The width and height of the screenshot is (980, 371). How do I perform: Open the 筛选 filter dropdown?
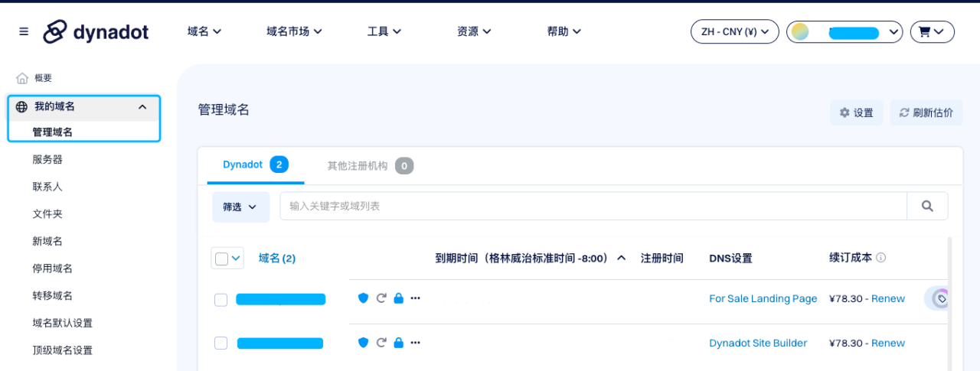click(x=240, y=207)
